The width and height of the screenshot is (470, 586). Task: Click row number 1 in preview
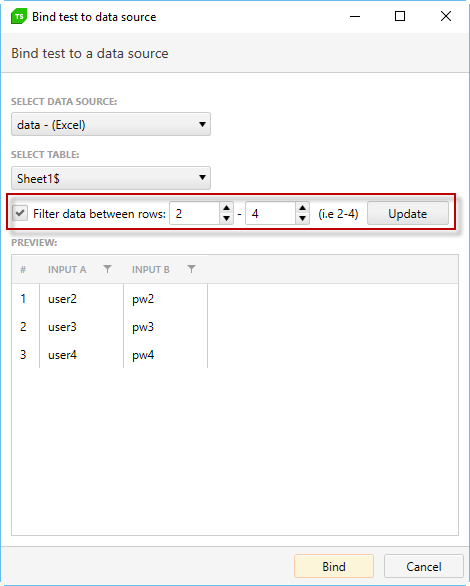point(23,299)
